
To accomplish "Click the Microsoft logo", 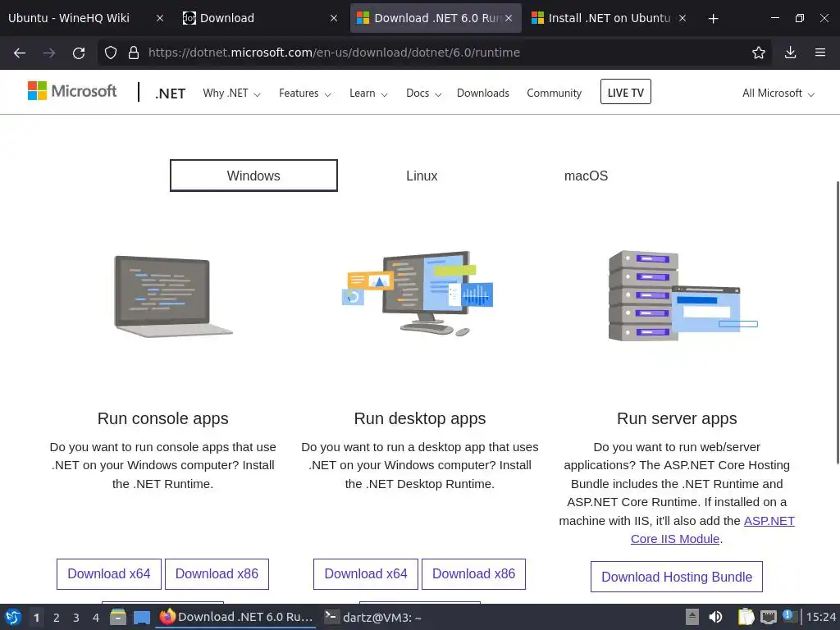I will [x=72, y=91].
